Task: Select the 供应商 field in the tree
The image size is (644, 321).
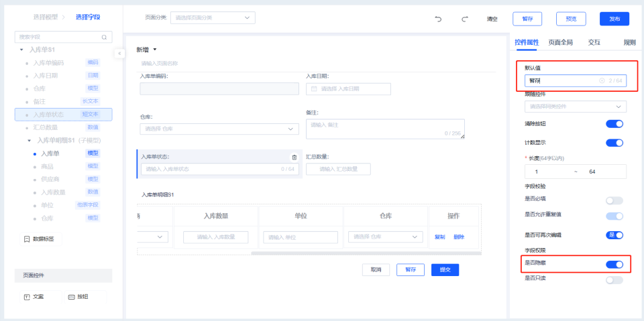Action: [63, 180]
